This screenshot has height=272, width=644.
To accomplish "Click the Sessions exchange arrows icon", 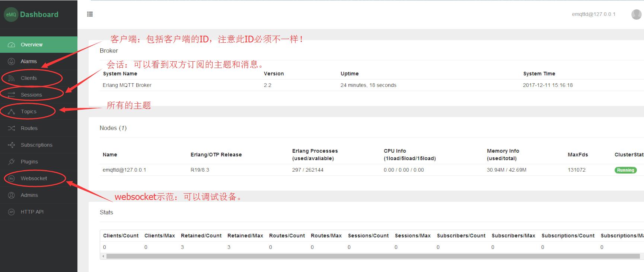I will (12, 95).
